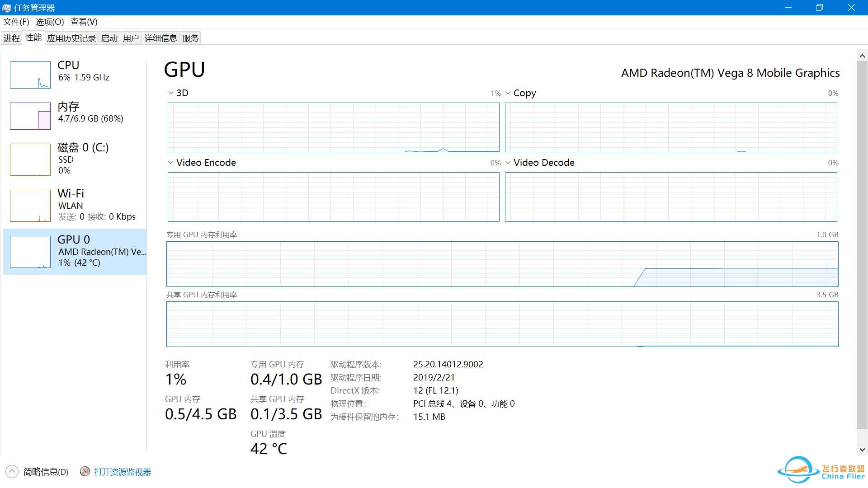Collapse with the 简略信息(D) arrow icon
Screen dimensions: 868x488
point(12,472)
